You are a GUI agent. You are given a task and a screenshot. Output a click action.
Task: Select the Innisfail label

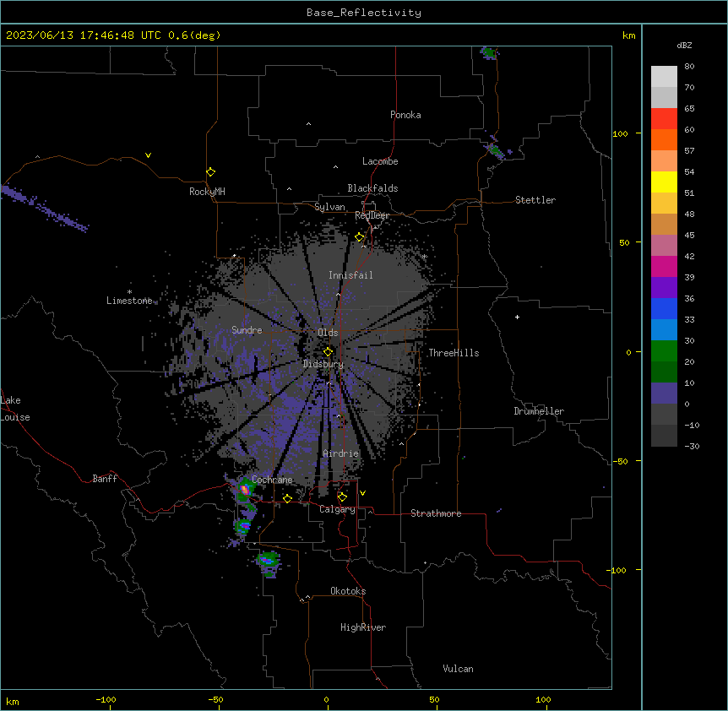point(350,275)
